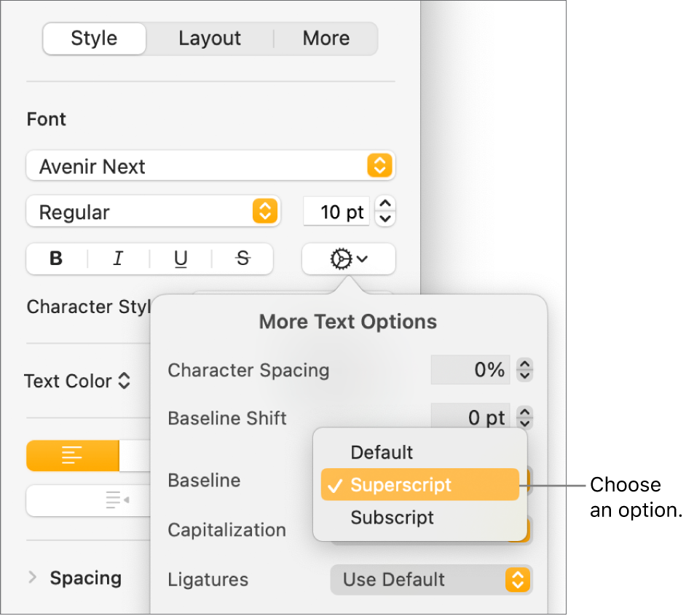Click the decrease indent button

click(117, 499)
